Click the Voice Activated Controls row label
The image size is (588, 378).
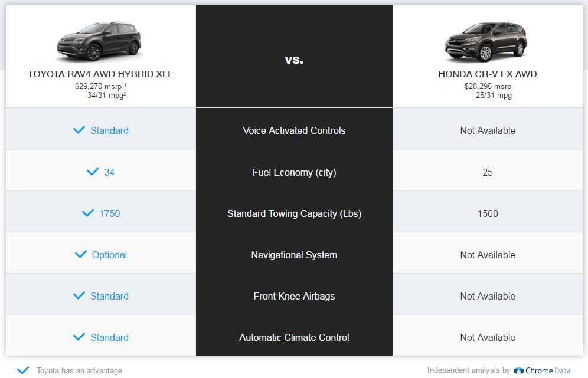coord(294,130)
